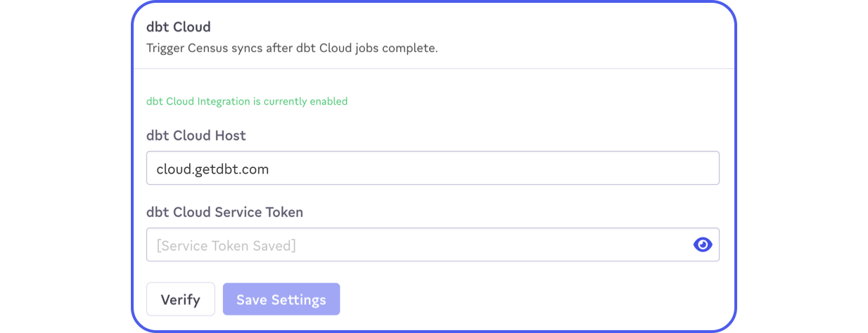The image size is (868, 333).
Task: Click the '[Service Token Saved]' placeholder text
Action: pos(226,245)
